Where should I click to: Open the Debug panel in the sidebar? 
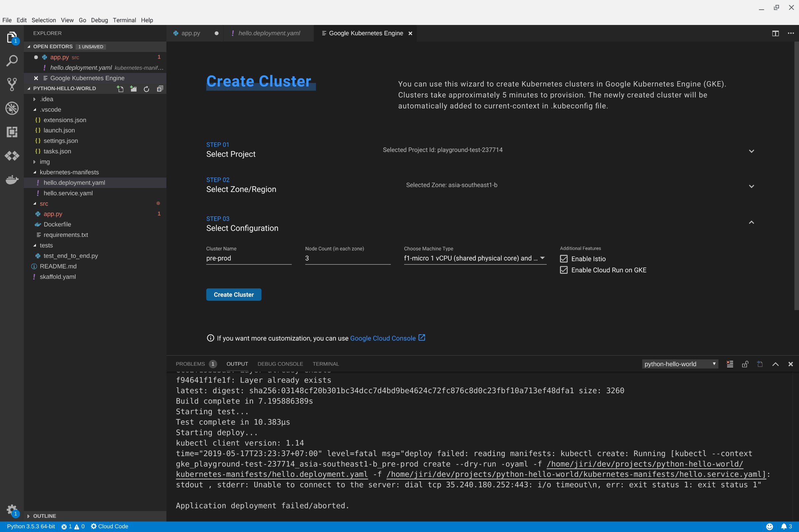[12, 108]
